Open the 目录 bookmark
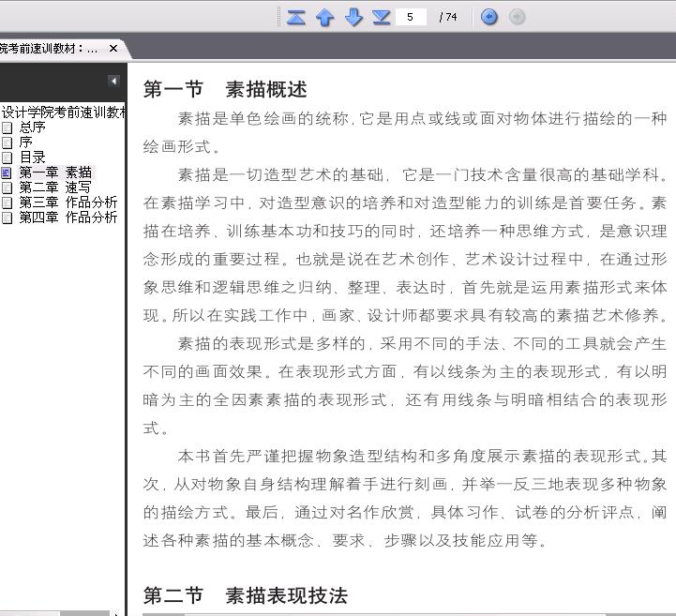Screen dimensions: 676x616 coord(32,158)
